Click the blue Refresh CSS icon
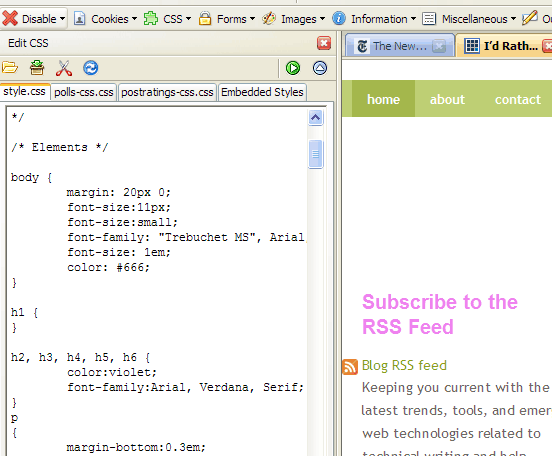This screenshot has height=456, width=552. coord(90,68)
